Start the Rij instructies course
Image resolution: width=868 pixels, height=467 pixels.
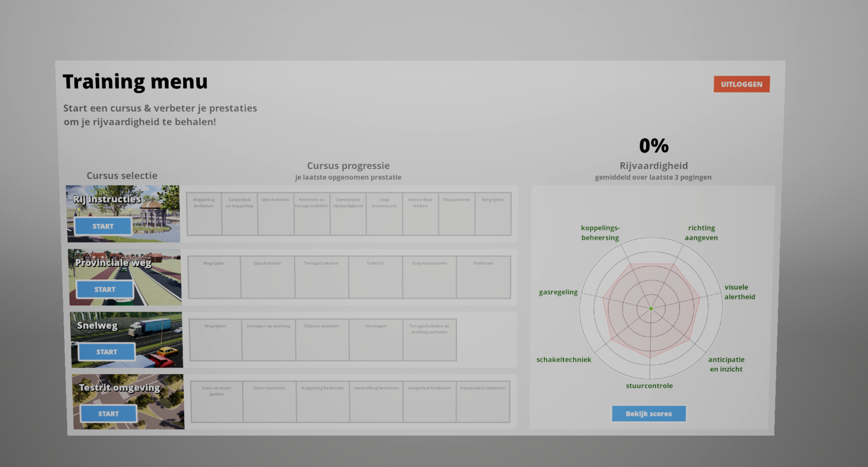click(103, 226)
